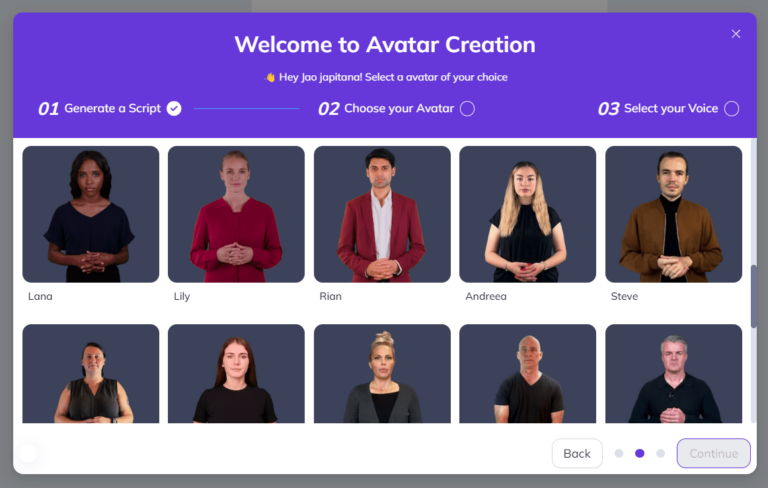Pick the Andreea avatar
This screenshot has width=768, height=488.
[x=528, y=214]
